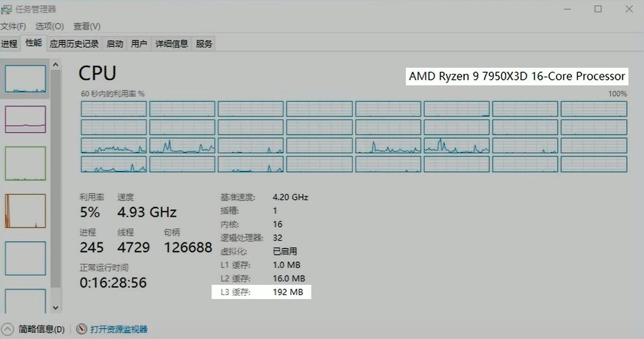Open the 查看(V) menu
This screenshot has width=644, height=339.
(x=87, y=26)
